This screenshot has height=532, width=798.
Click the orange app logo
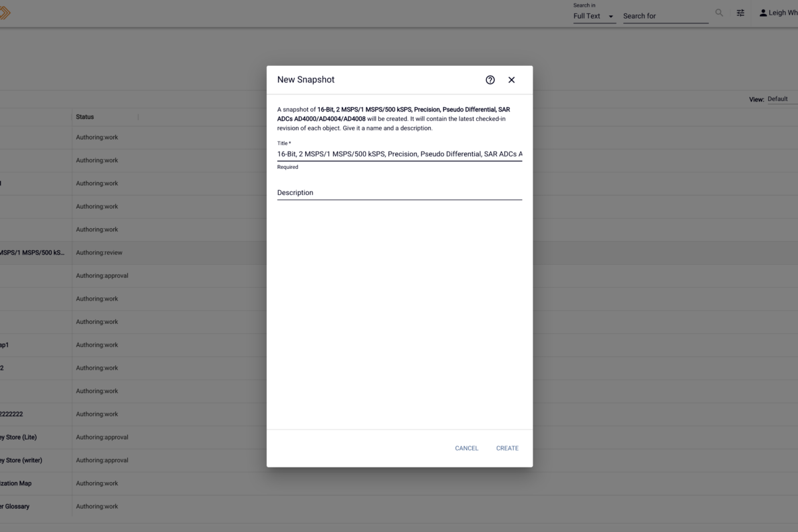coord(4,13)
